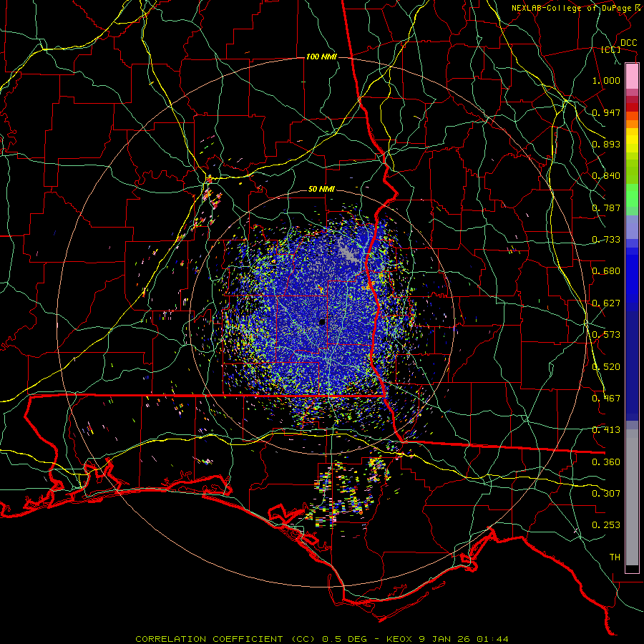Viewport: 644px width, 644px height.
Task: Select the 0.627 scale value
Action: [x=606, y=303]
